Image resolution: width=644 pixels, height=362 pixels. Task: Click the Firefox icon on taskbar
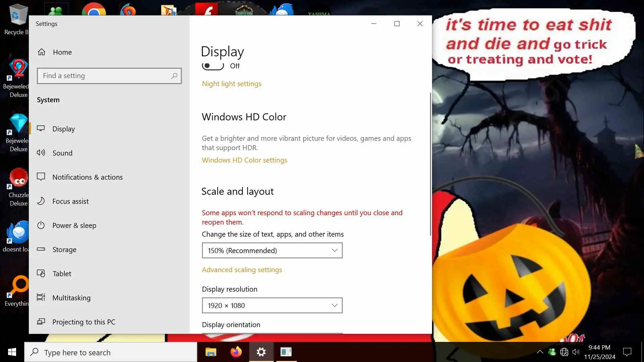[x=236, y=352]
